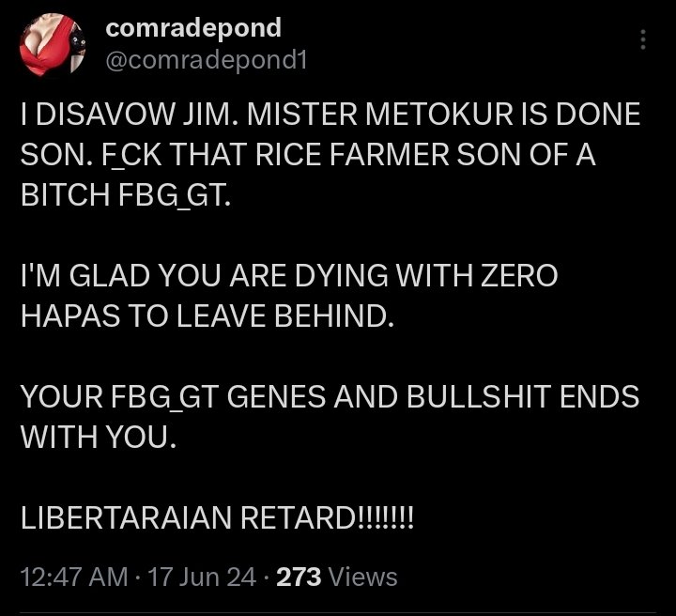Open the comradepond profile avatar
676x616 pixels.
click(53, 45)
